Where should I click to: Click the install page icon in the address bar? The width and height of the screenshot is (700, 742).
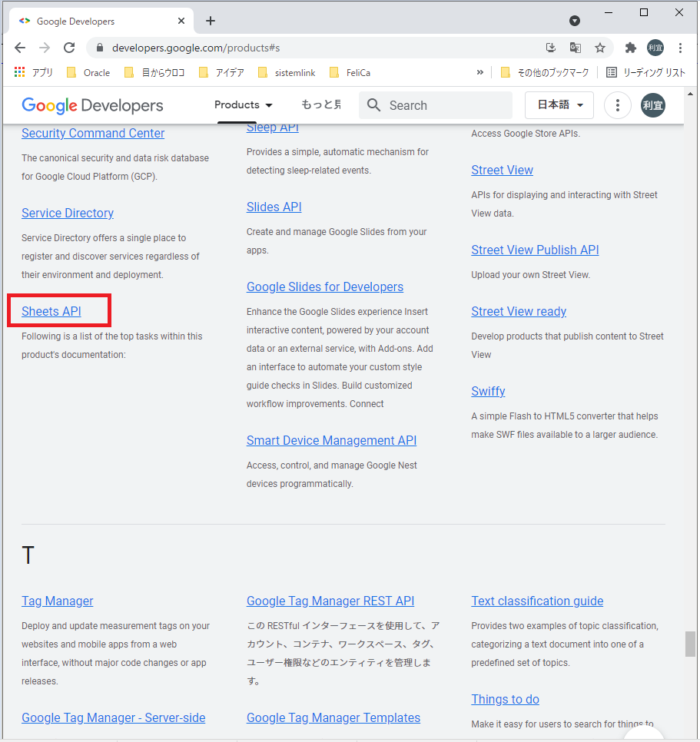[551, 47]
